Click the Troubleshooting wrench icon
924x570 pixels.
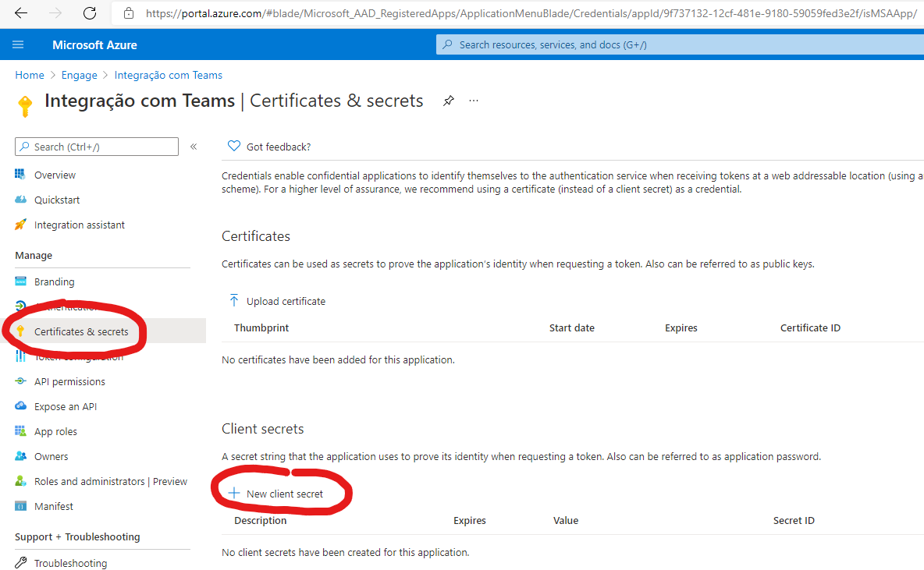coord(20,562)
